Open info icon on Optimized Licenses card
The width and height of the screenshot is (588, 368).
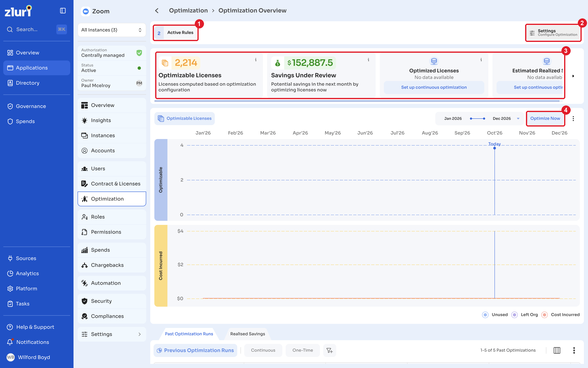tap(481, 60)
